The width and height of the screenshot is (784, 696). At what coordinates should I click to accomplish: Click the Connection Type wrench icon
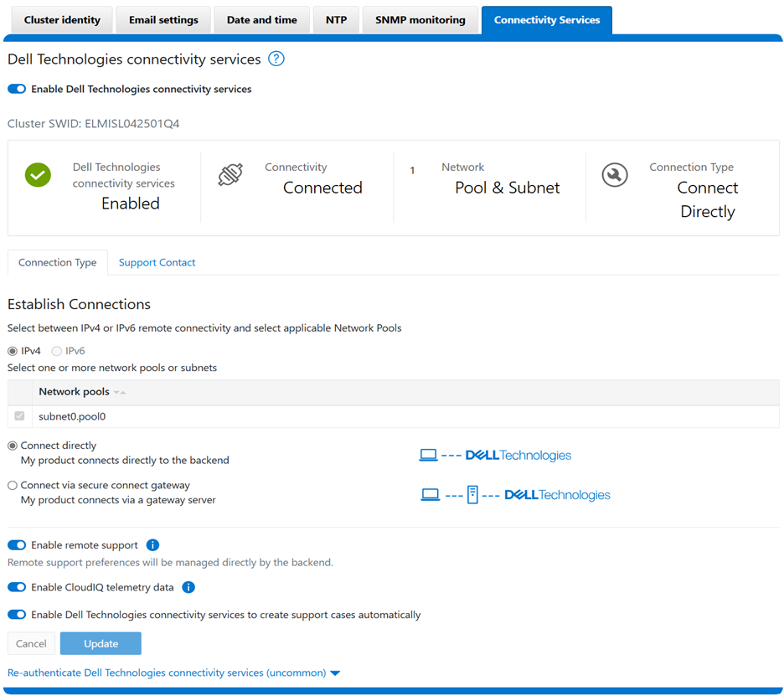coord(615,175)
